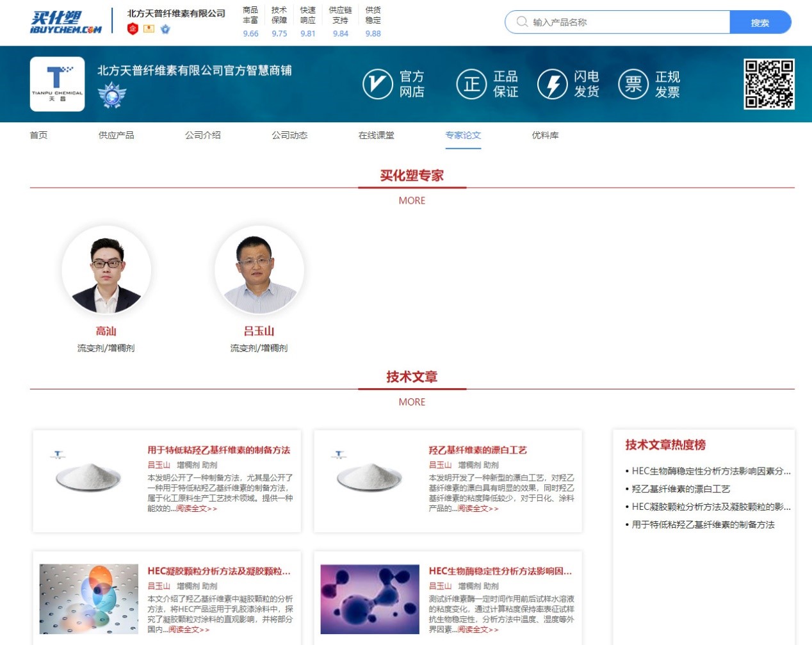Open the 在线课堂 tab
This screenshot has width=812, height=645.
tap(377, 135)
